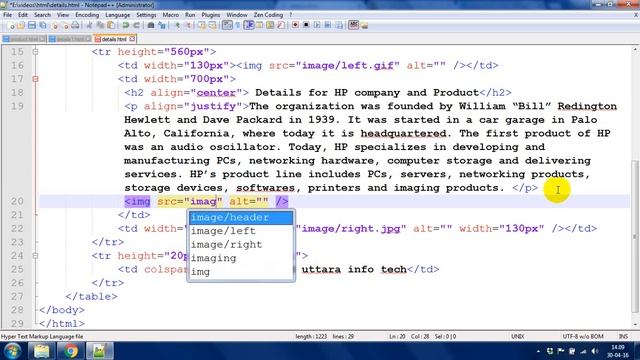
Task: Open the Macro menu
Action: pyautogui.click(x=171, y=15)
